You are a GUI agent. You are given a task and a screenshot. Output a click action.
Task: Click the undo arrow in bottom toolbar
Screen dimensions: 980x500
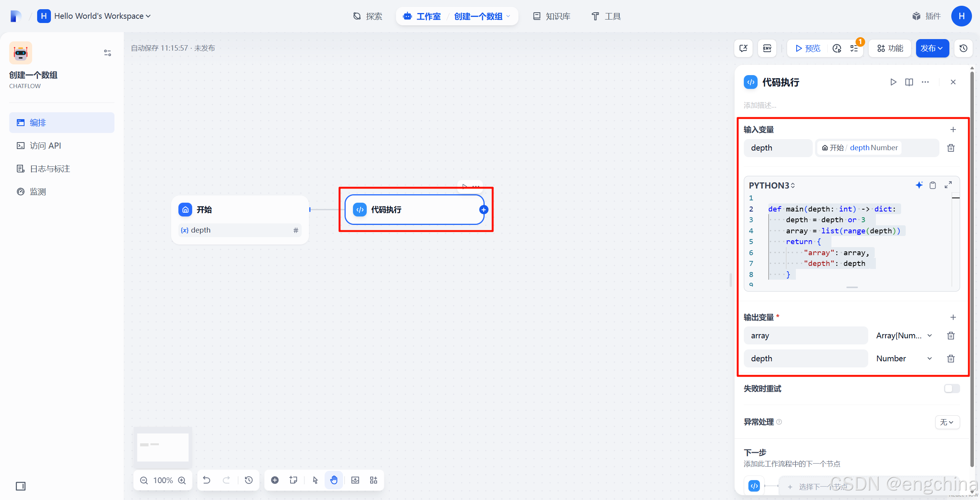tap(207, 480)
